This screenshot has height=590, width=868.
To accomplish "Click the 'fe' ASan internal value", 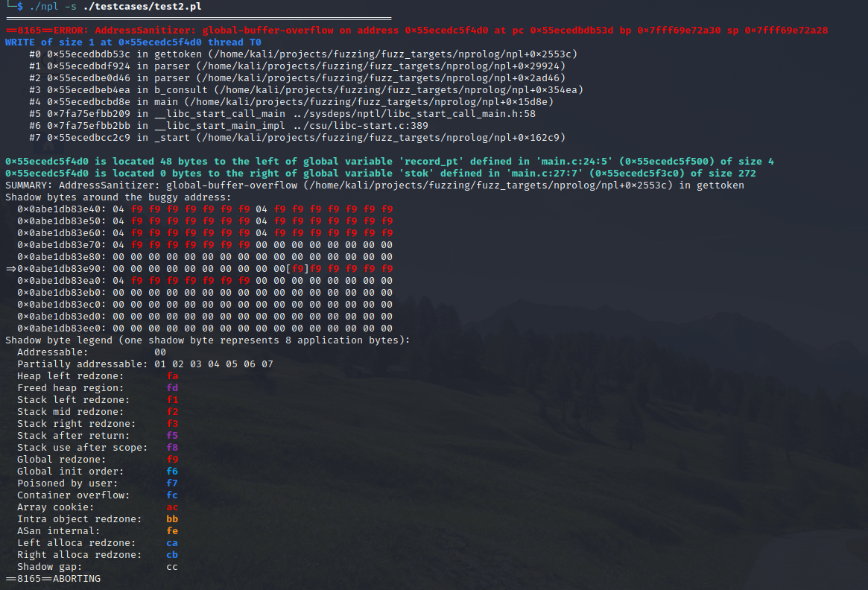I will 172,530.
